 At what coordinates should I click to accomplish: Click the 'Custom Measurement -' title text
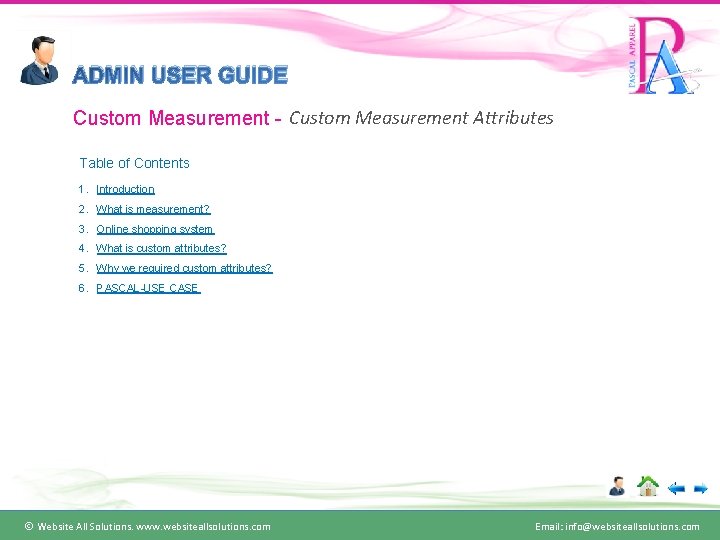(x=177, y=118)
